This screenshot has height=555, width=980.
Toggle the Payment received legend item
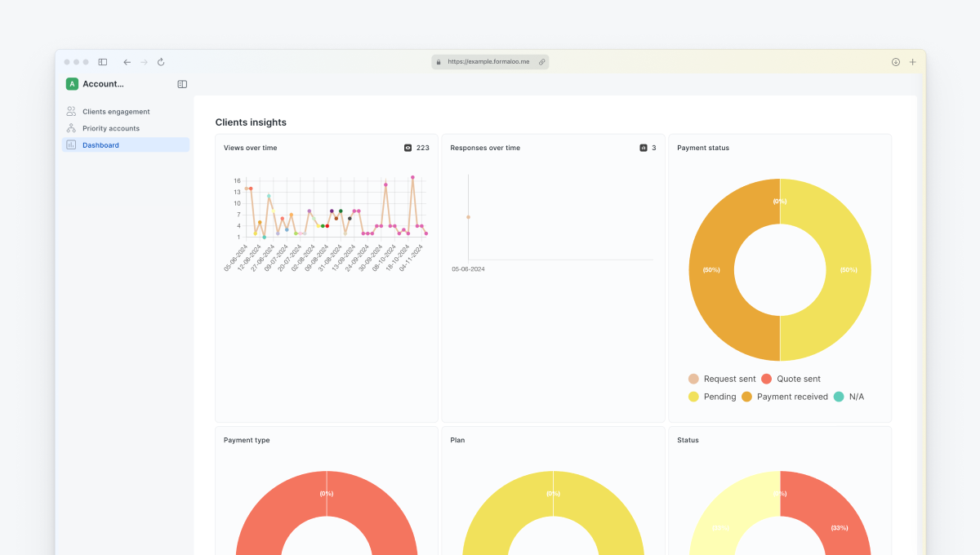coord(785,397)
